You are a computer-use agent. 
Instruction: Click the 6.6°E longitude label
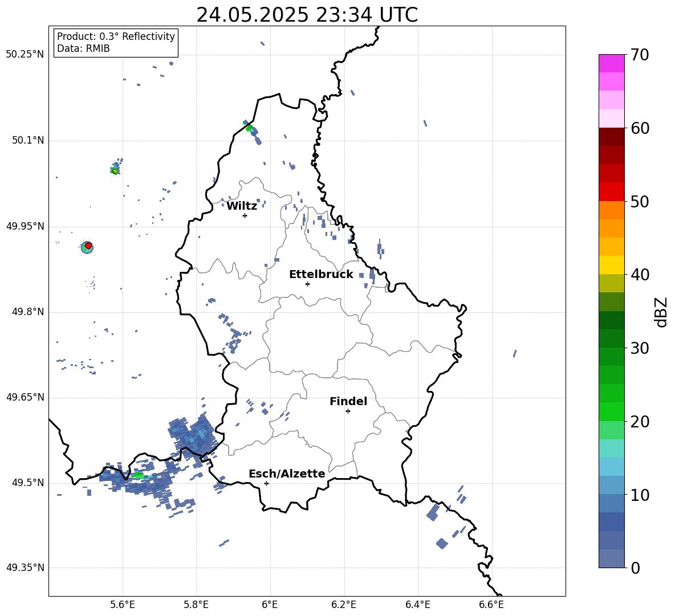(x=491, y=605)
